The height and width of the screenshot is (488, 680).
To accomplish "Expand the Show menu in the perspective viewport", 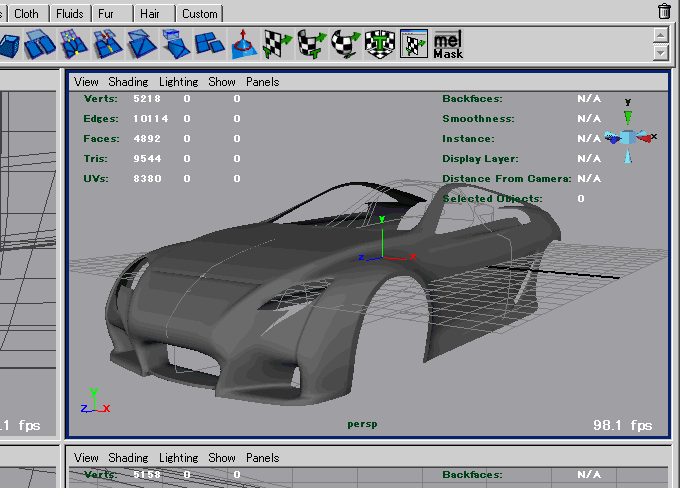I will click(x=222, y=82).
